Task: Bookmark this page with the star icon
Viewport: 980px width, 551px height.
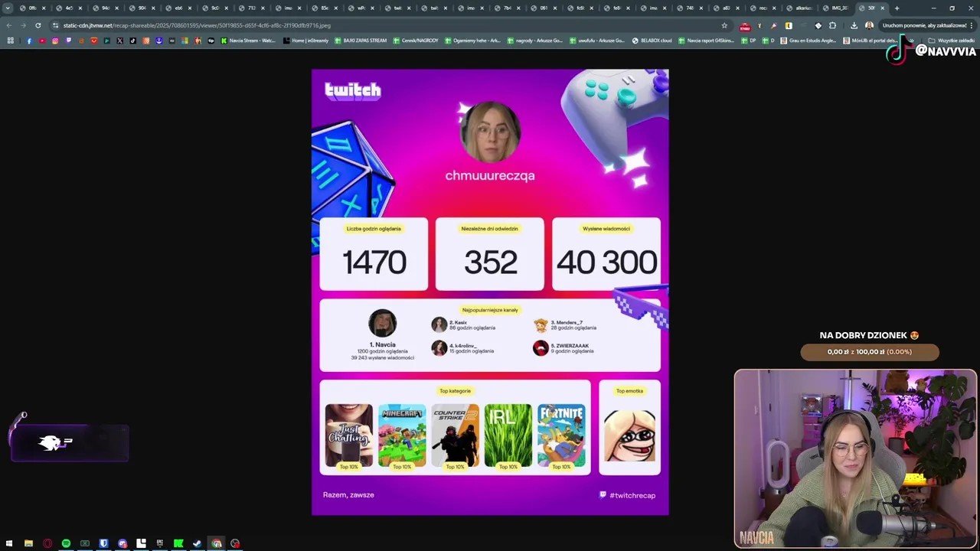Action: click(x=724, y=25)
